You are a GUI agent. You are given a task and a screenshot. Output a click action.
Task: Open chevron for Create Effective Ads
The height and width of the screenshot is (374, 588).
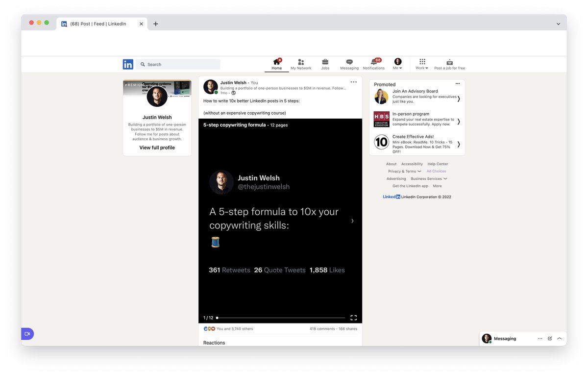coord(459,144)
